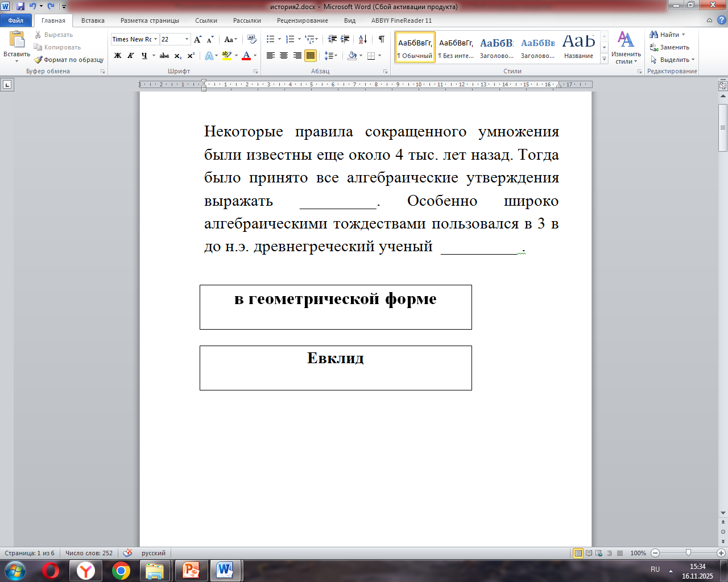Click the zoom slider handle
Image resolution: width=728 pixels, height=582 pixels.
(688, 553)
